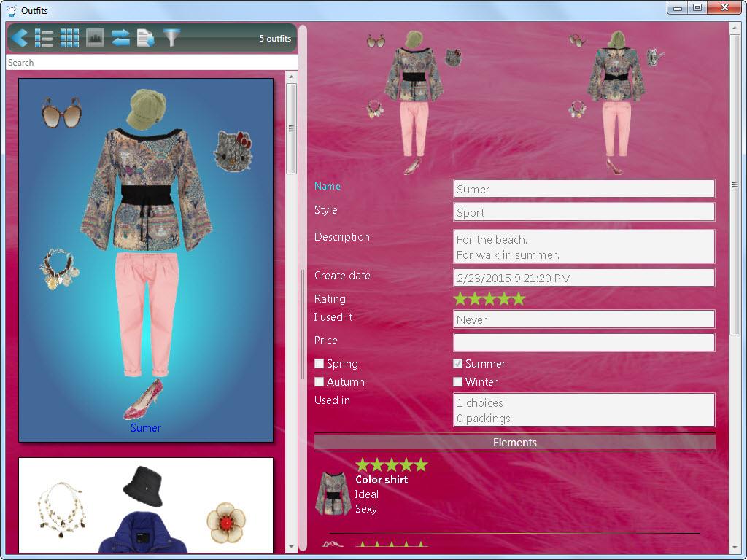
Task: Click the Color shirt element thumbnail
Action: click(x=333, y=494)
